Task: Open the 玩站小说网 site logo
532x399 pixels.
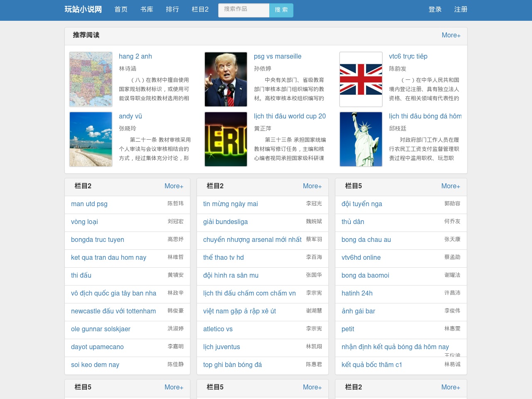Action: [x=83, y=9]
